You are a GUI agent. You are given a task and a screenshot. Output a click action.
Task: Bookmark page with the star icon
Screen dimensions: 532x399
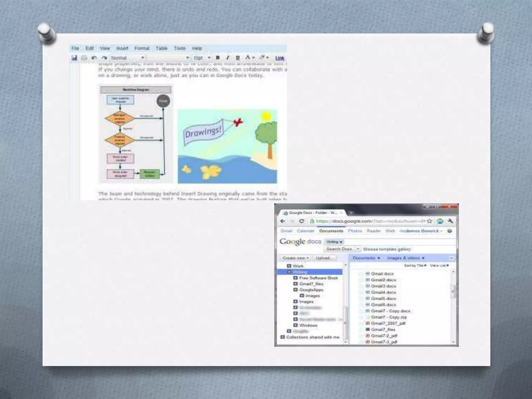click(429, 221)
